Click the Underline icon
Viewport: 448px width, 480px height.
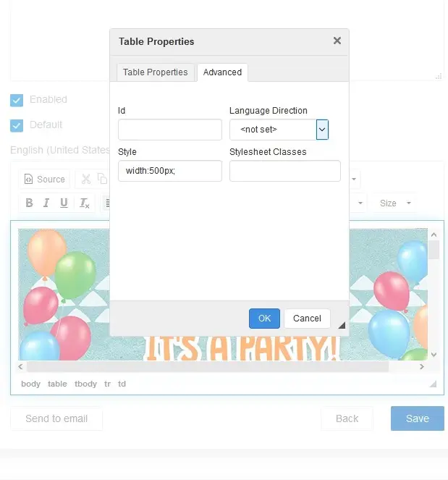pos(64,203)
